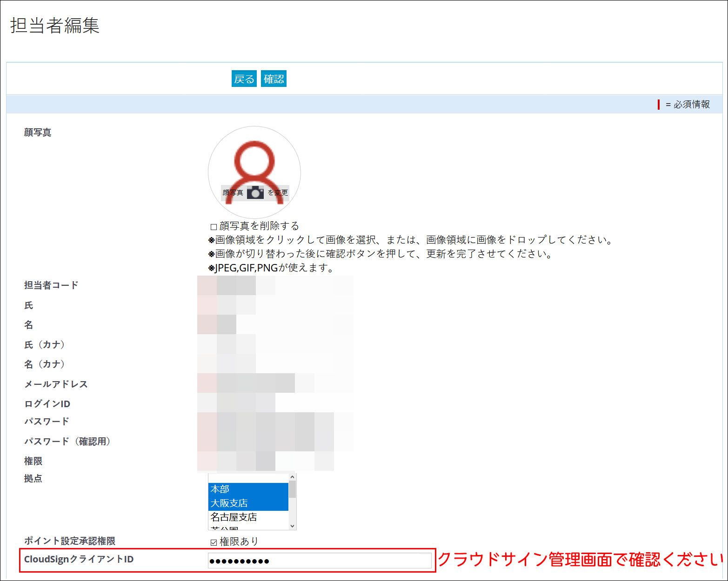Select 大阪支店 in the 拠点 list

point(248,503)
